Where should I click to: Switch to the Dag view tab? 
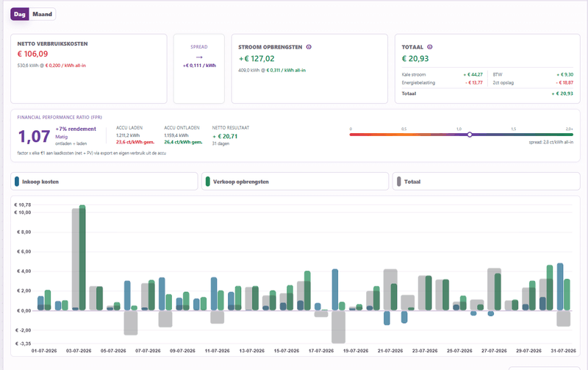(20, 14)
